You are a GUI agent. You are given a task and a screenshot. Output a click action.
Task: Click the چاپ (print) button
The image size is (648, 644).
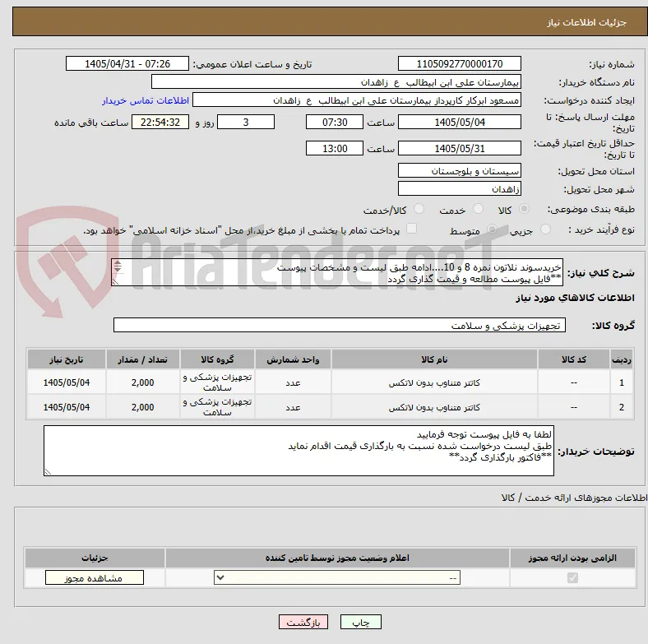pos(360,622)
